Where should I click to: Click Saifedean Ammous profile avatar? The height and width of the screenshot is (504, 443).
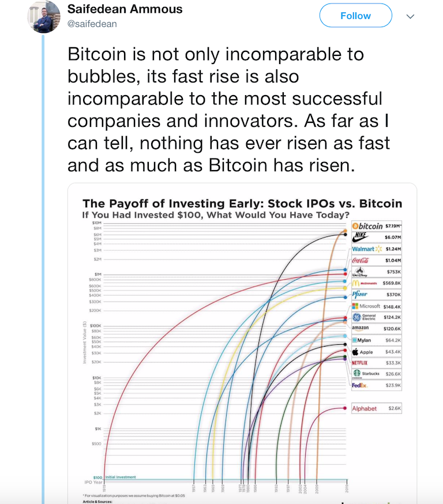[x=44, y=17]
